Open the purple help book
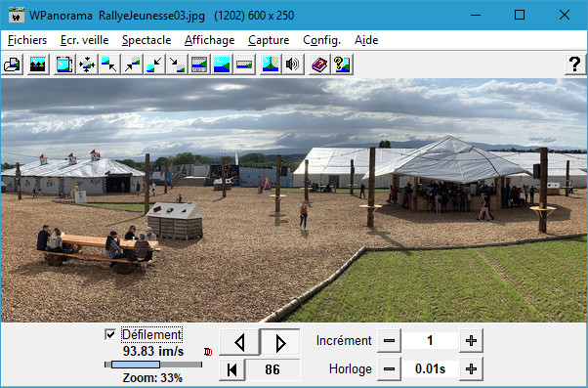Image resolution: width=588 pixels, height=388 pixels. [x=319, y=65]
